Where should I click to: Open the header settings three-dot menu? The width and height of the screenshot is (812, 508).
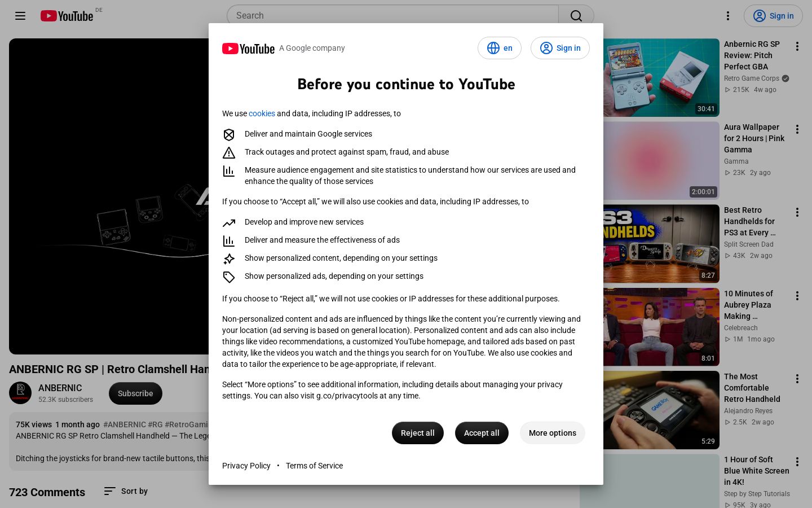(728, 16)
